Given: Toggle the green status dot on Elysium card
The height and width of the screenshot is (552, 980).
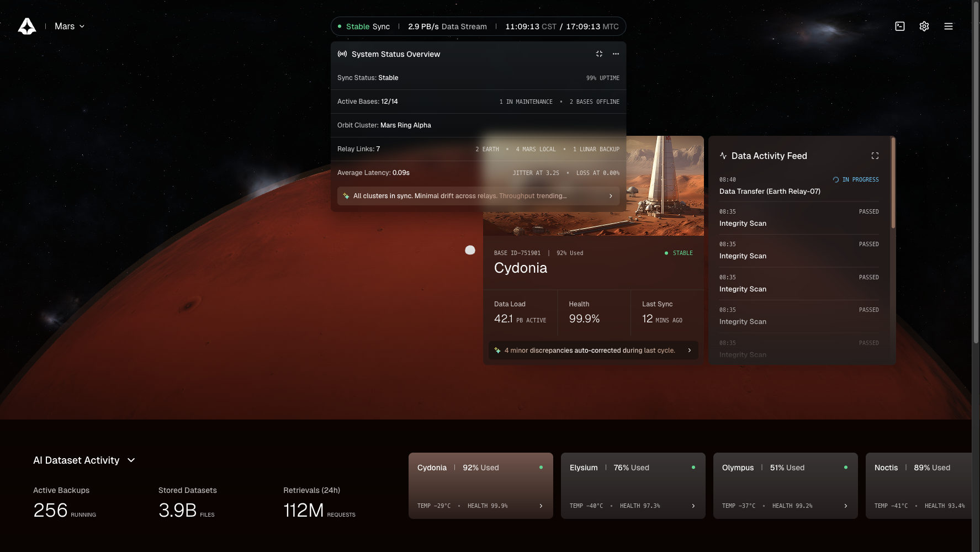Looking at the screenshot, I should click(x=693, y=467).
